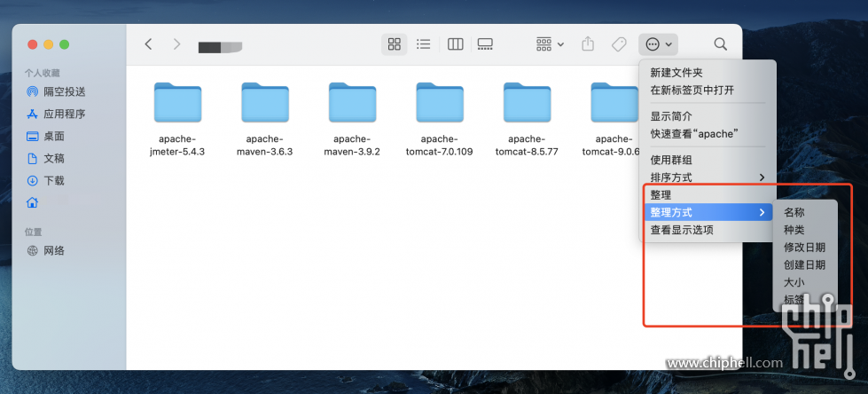Screen dimensions: 868x394
Task: Toggle the ellipsis action menu button
Action: (658, 44)
